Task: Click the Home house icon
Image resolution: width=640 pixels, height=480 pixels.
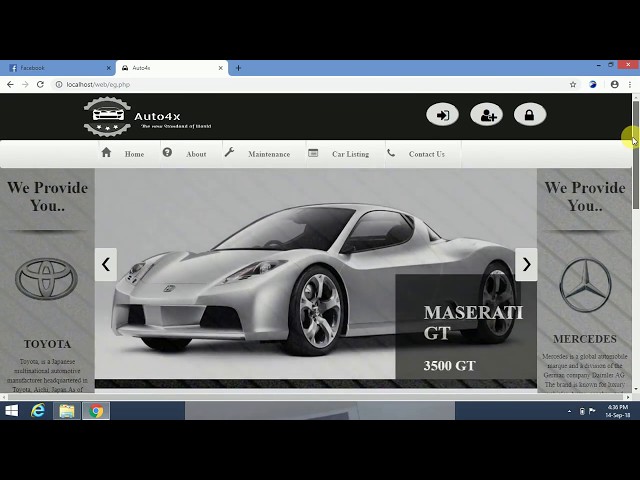Action: tap(107, 152)
